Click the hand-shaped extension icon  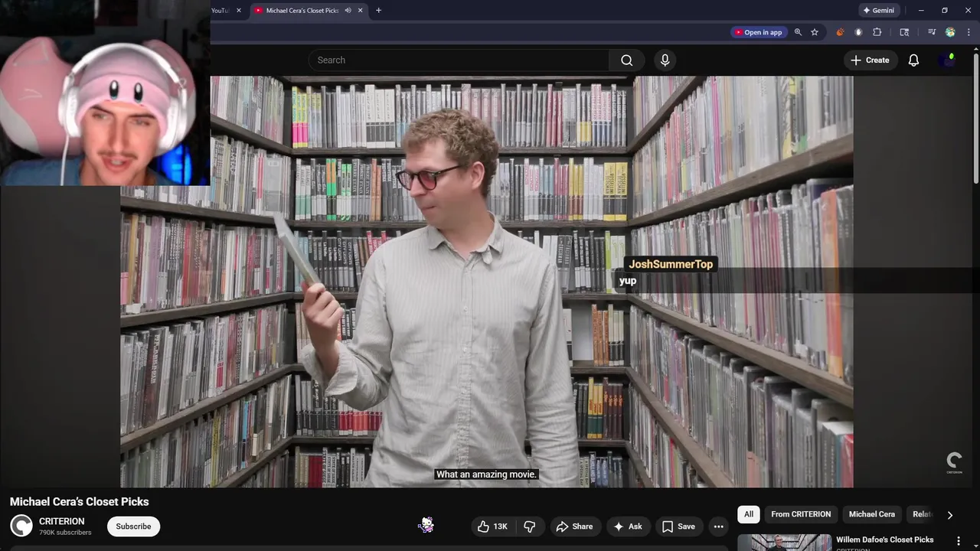(x=858, y=32)
